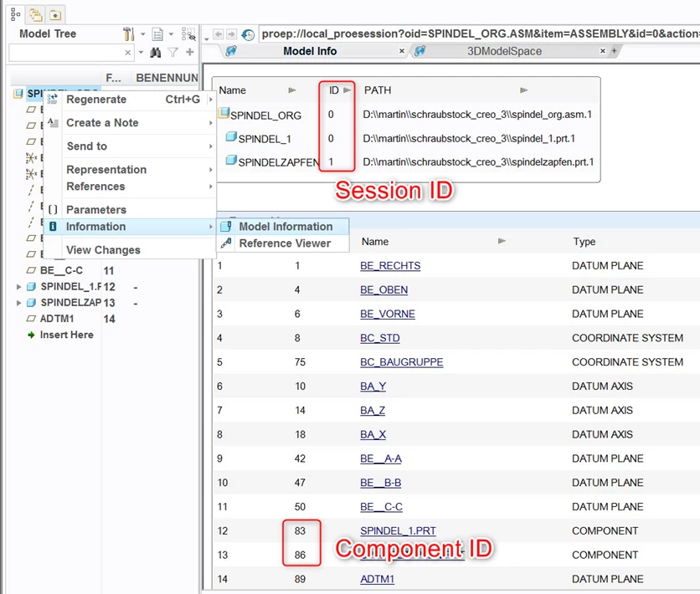
Task: Open the BE__C-C link in table
Action: coord(381,507)
